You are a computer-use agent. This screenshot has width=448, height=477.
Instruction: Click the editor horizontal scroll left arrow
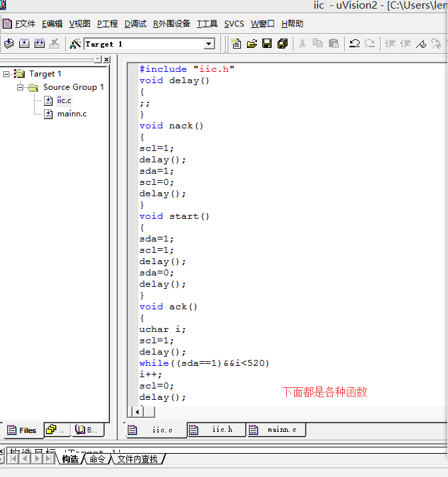[137, 412]
